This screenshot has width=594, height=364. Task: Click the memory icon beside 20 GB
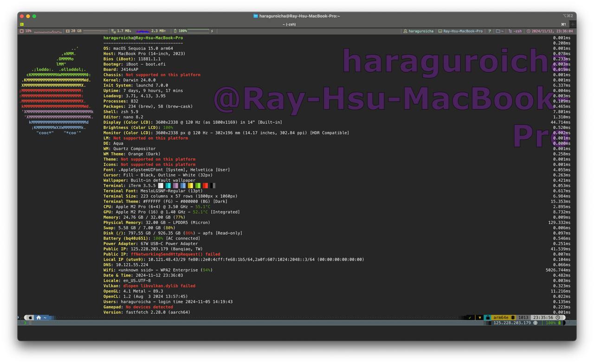click(67, 31)
